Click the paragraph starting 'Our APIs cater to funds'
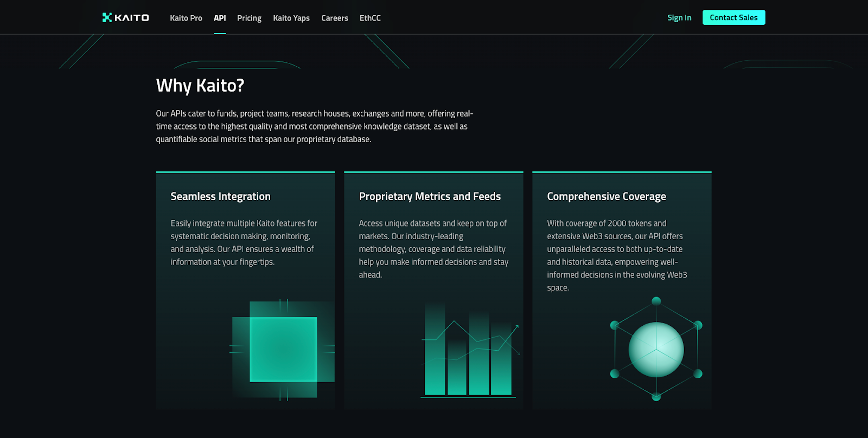The height and width of the screenshot is (438, 868). [x=315, y=126]
